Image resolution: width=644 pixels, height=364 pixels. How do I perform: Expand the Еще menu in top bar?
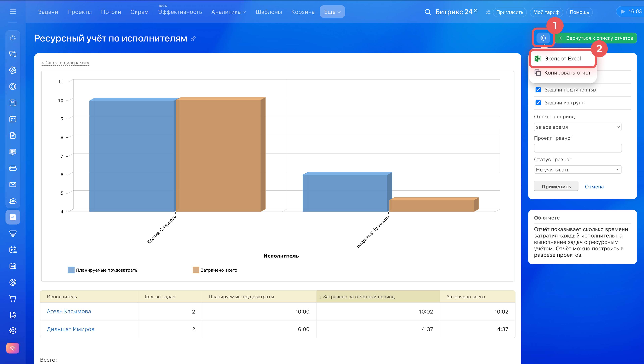point(332,12)
